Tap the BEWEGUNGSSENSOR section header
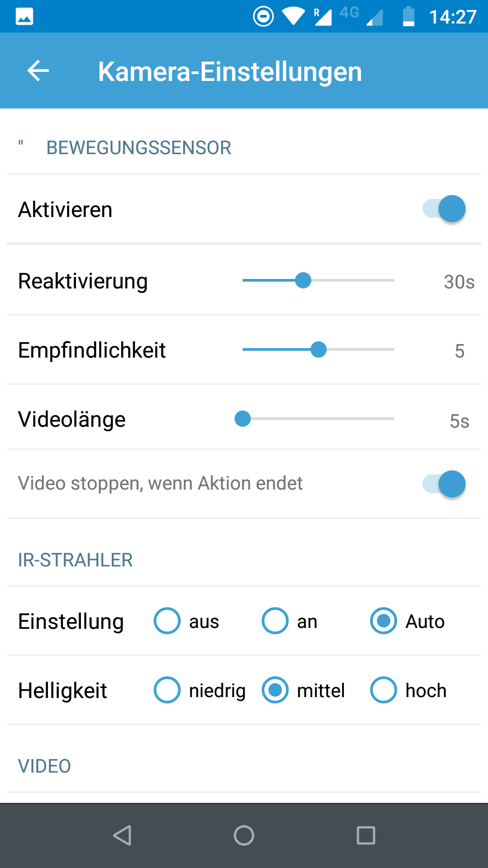The image size is (488, 868). 138,148
